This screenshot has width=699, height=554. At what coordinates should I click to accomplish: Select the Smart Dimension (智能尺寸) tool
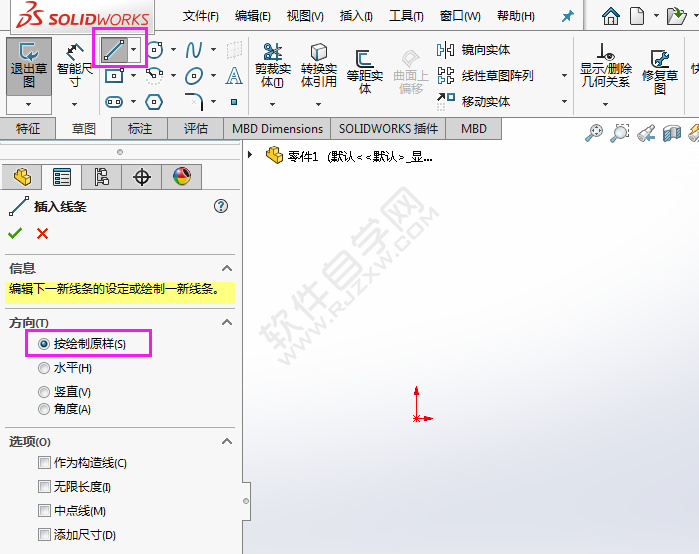pyautogui.click(x=74, y=66)
